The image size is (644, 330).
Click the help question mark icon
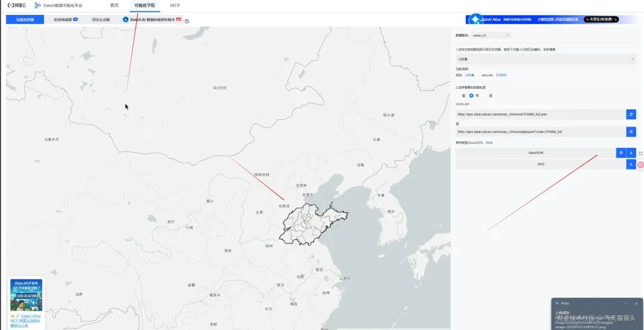[x=187, y=21]
